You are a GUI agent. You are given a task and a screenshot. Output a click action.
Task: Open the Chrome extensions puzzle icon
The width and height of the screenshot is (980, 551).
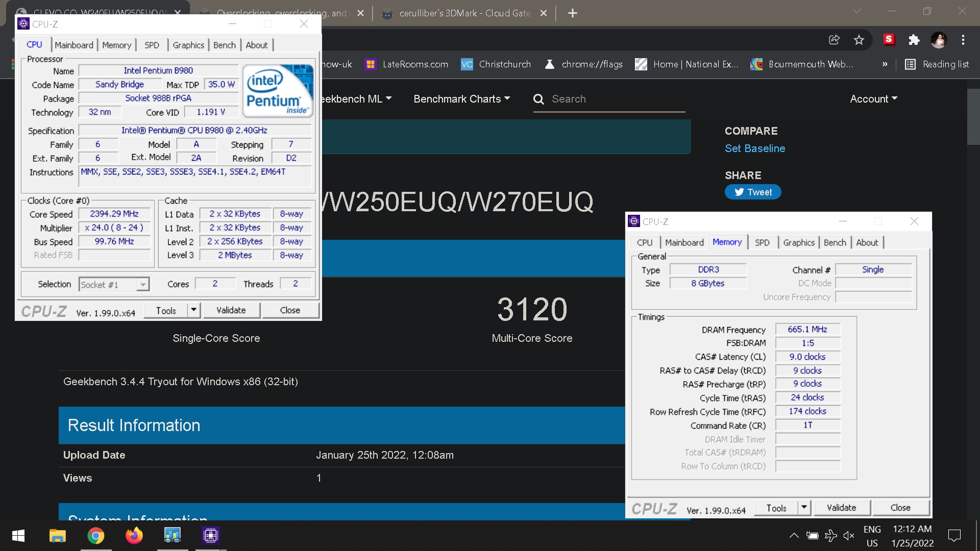click(914, 40)
